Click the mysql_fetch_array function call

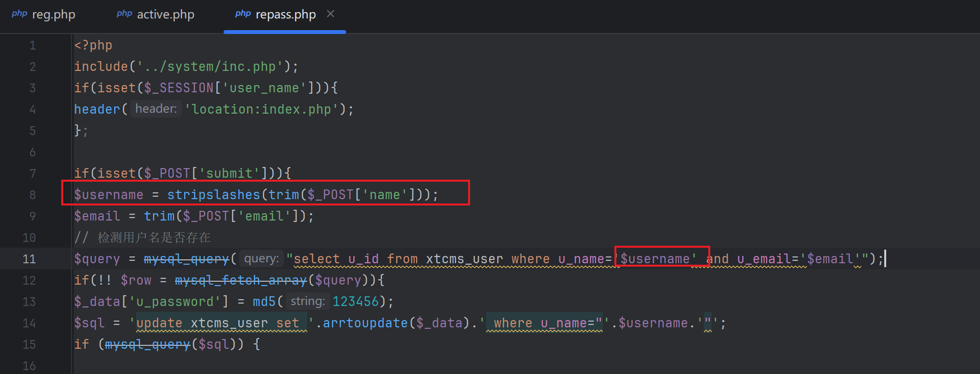coord(241,280)
